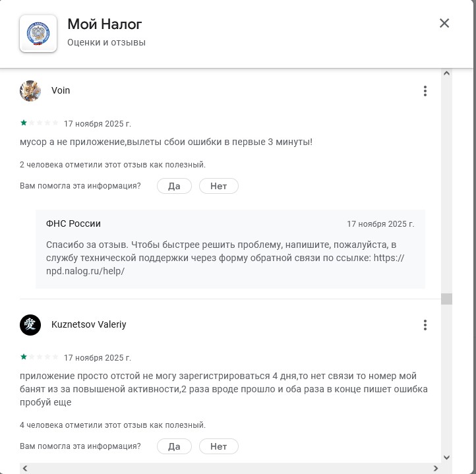Open Voin's profile avatar

pos(30,91)
